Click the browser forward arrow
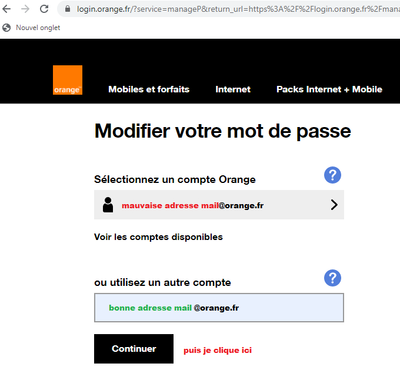 [x=25, y=9]
